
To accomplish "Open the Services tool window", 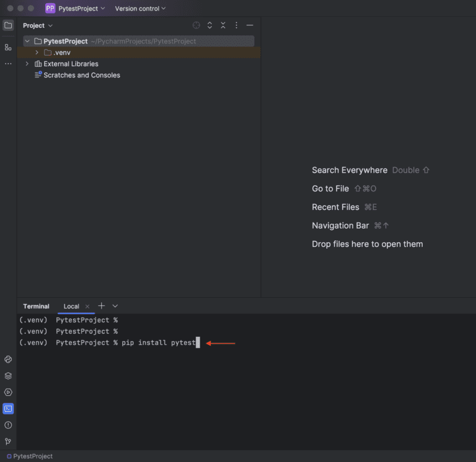I will 8,392.
